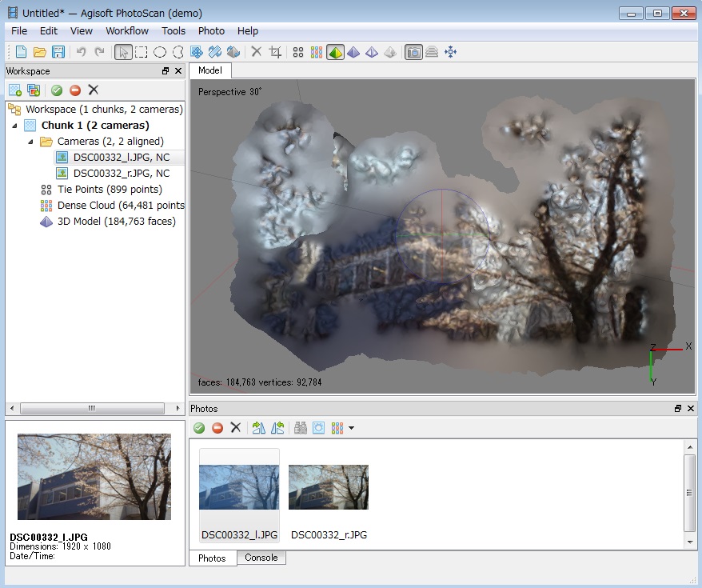Collapse the Chunk 1 tree node
Image resolution: width=702 pixels, height=588 pixels.
[15, 126]
